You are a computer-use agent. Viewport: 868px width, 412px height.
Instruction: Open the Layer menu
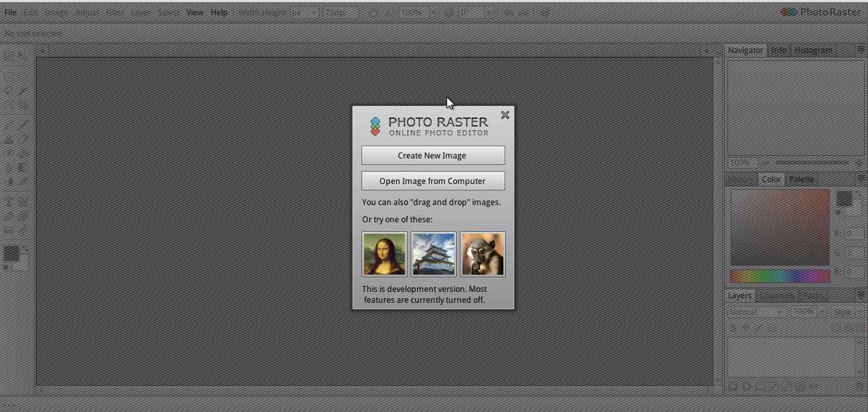click(x=141, y=12)
